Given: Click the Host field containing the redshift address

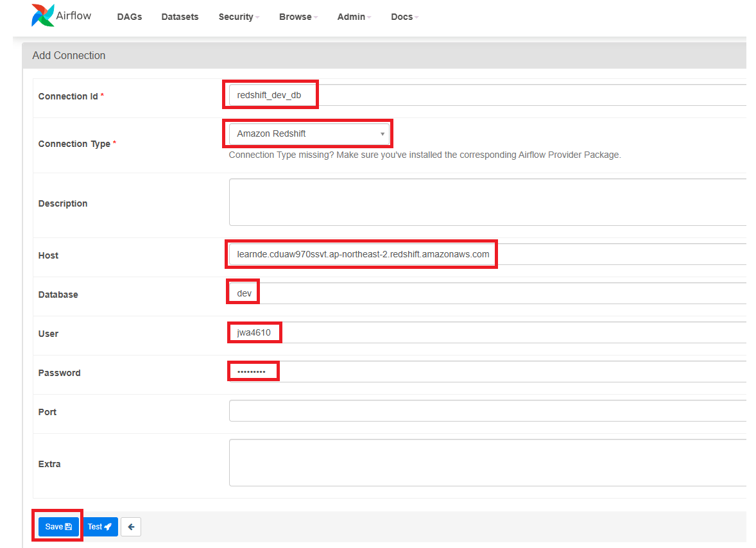Looking at the screenshot, I should (488, 254).
